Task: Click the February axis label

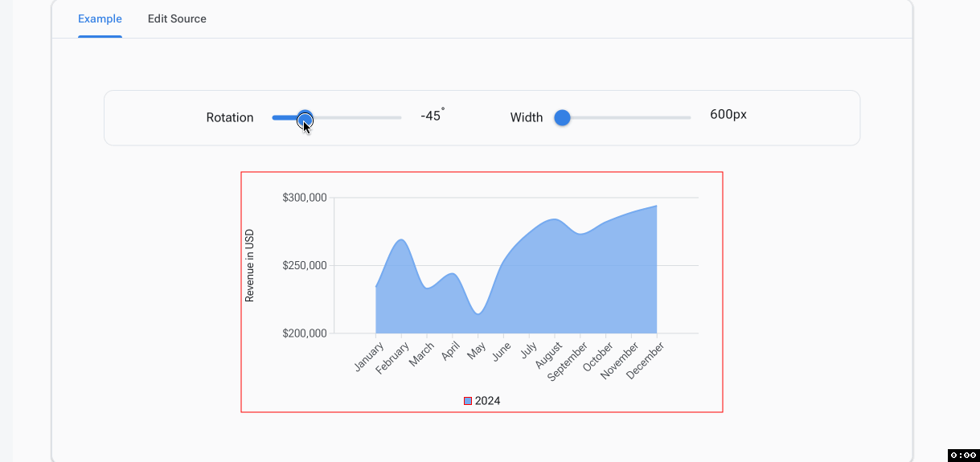Action: pos(392,358)
